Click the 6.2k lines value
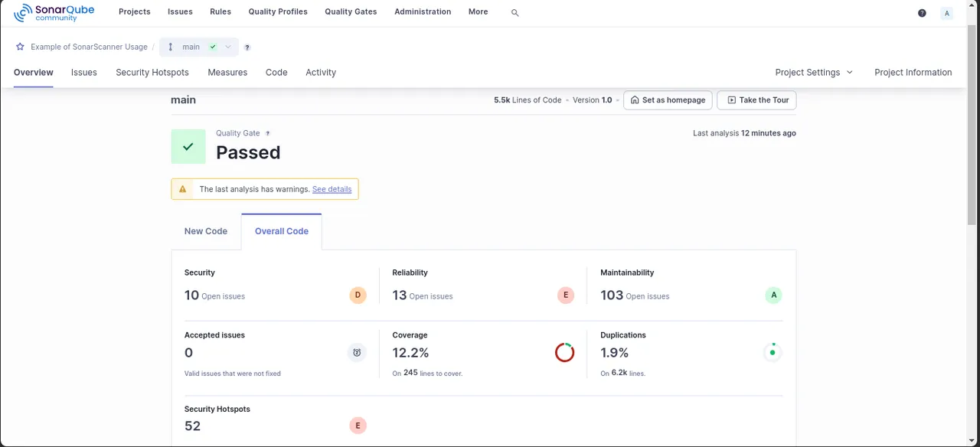The height and width of the screenshot is (447, 980). click(619, 373)
